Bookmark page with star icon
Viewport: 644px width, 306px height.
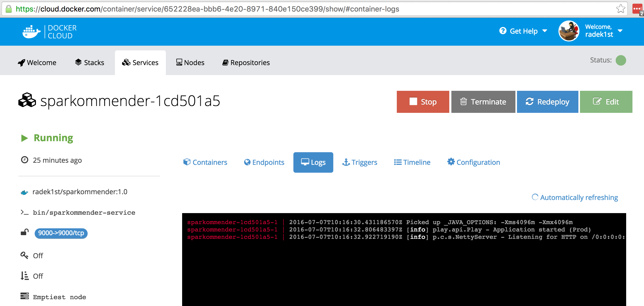pos(621,9)
